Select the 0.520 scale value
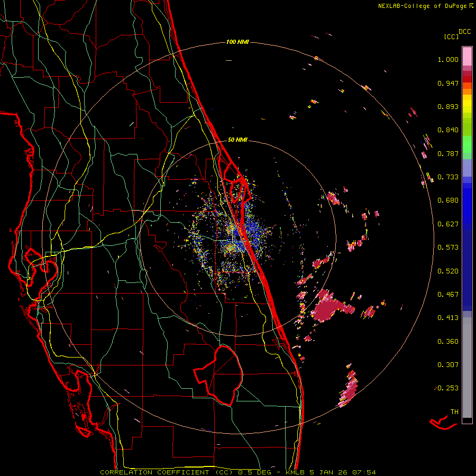 point(448,271)
